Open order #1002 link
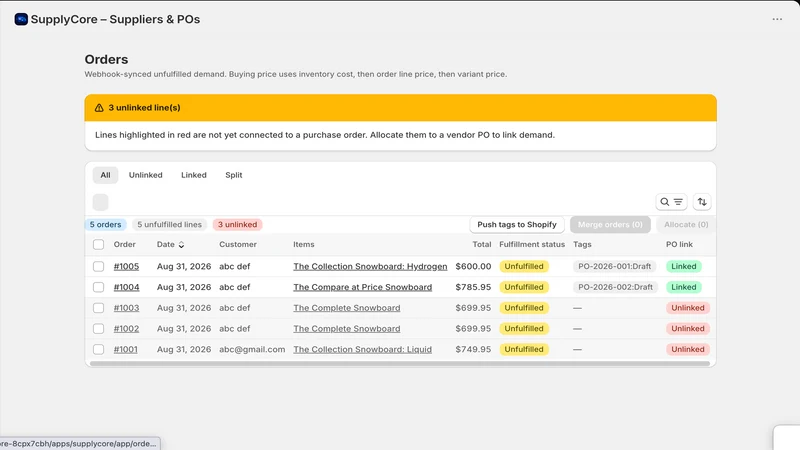This screenshot has height=450, width=800. coord(126,329)
